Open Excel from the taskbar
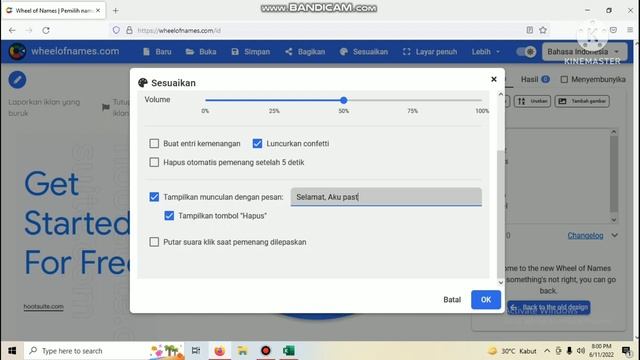 coord(289,351)
